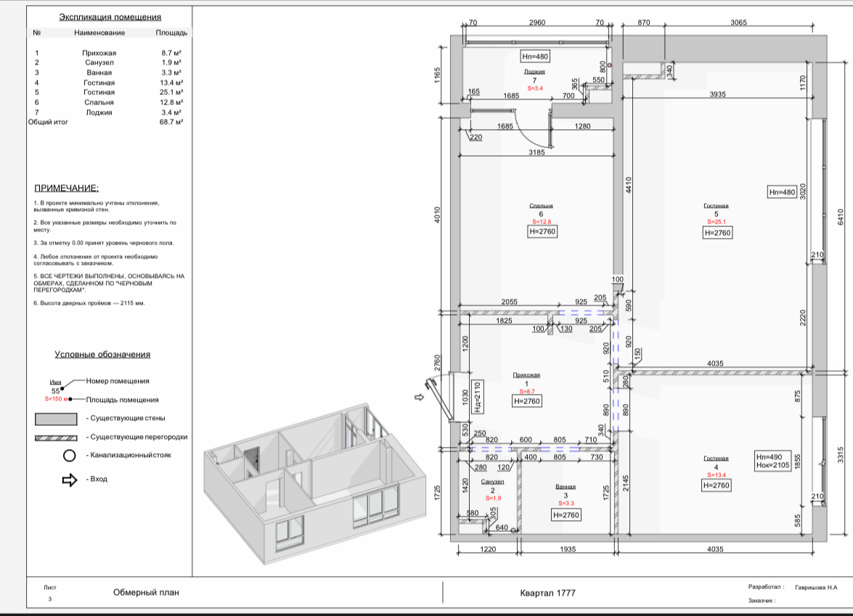This screenshot has height=616, width=853.
Task: Click the '8.7 м²' area value in the table
Action: [171, 53]
